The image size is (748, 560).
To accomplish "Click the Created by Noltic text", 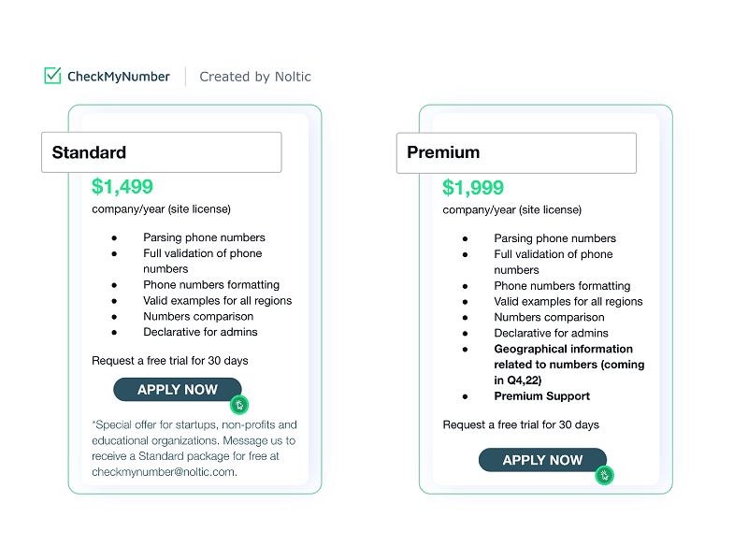I will (255, 77).
